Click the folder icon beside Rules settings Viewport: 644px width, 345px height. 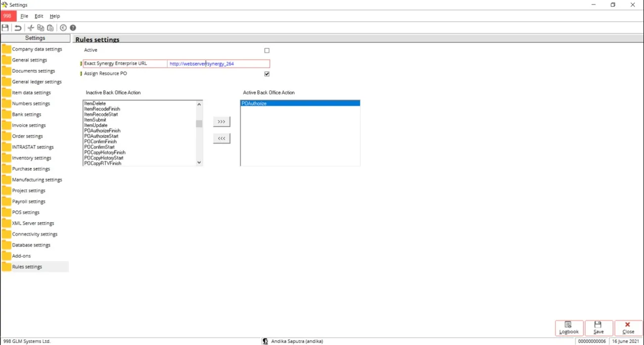coord(6,266)
